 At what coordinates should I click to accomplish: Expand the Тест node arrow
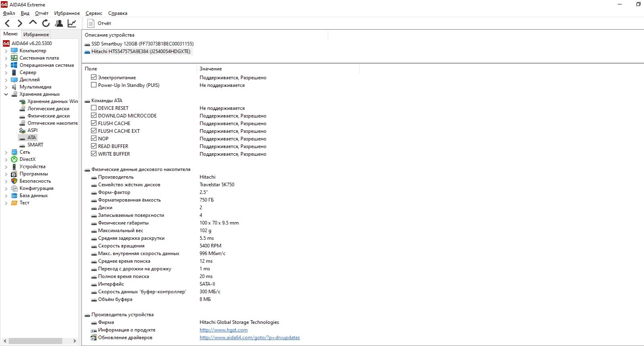[6, 203]
